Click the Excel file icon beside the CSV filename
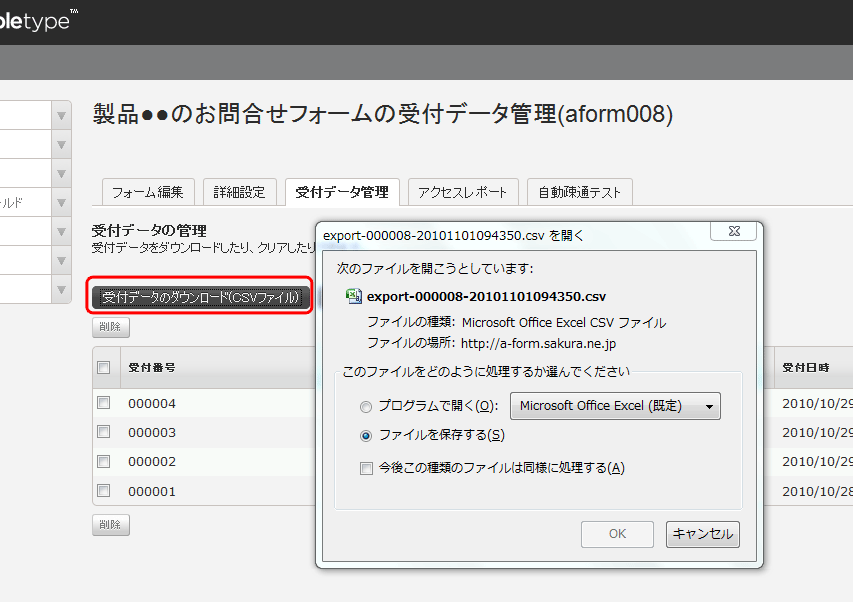 coord(352,296)
